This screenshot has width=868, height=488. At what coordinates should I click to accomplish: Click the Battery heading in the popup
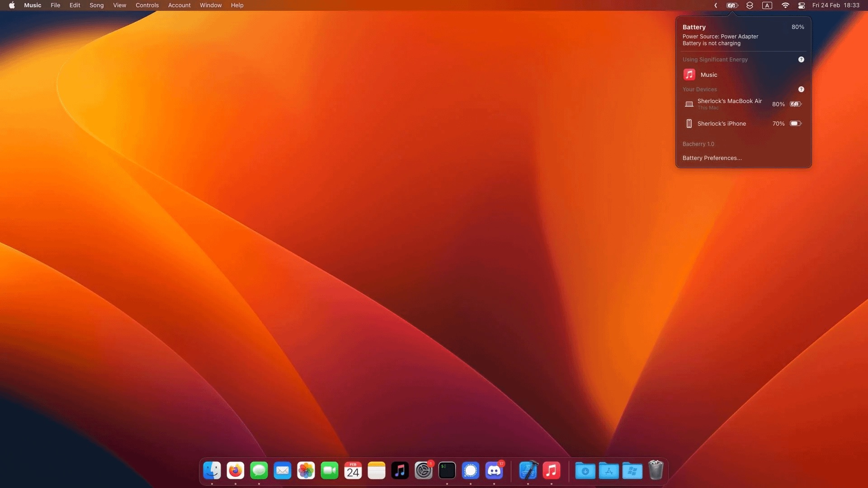click(x=694, y=27)
